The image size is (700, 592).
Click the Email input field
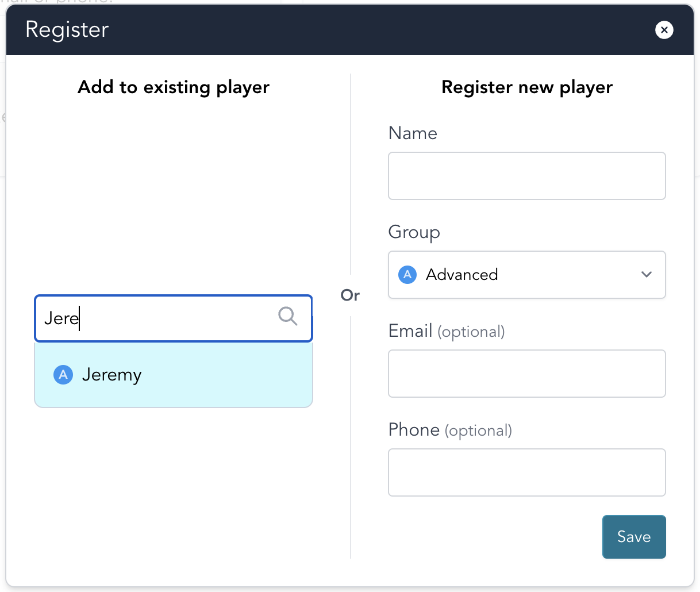[526, 374]
